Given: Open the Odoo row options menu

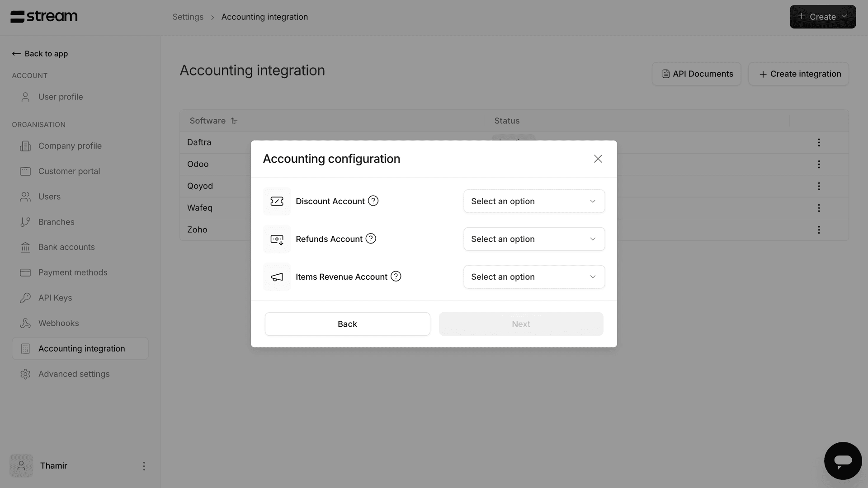Looking at the screenshot, I should coord(819,164).
